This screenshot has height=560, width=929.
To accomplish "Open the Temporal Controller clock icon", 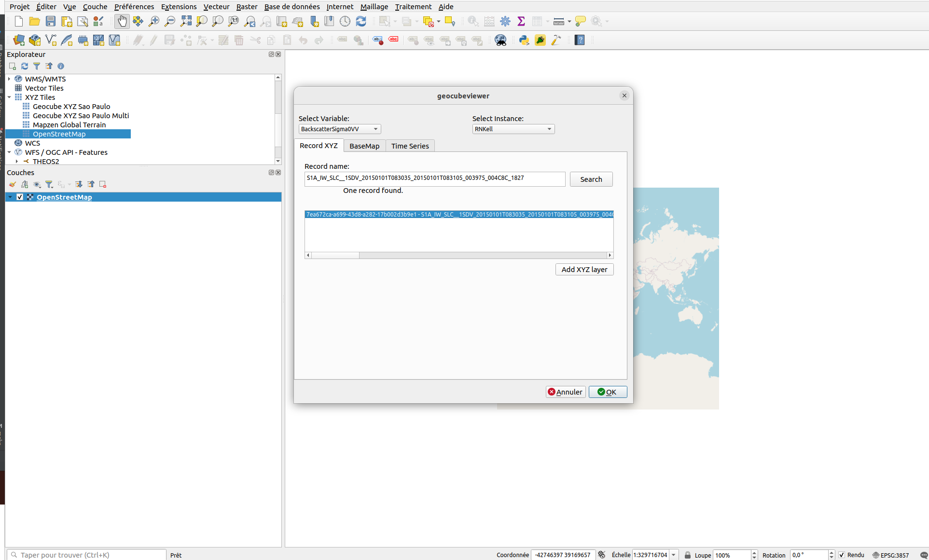I will pyautogui.click(x=345, y=21).
